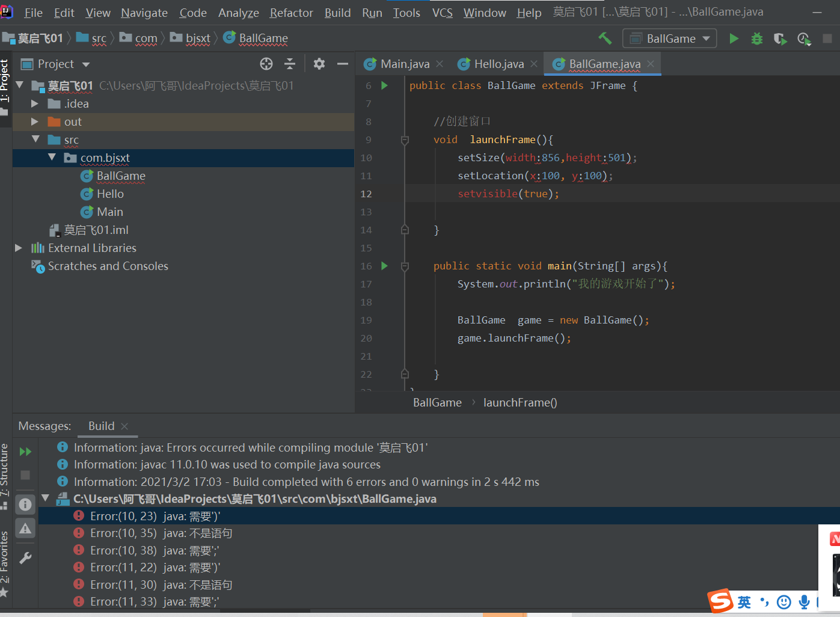Toggle warning messages filter icon
This screenshot has height=617, width=840.
[x=25, y=529]
